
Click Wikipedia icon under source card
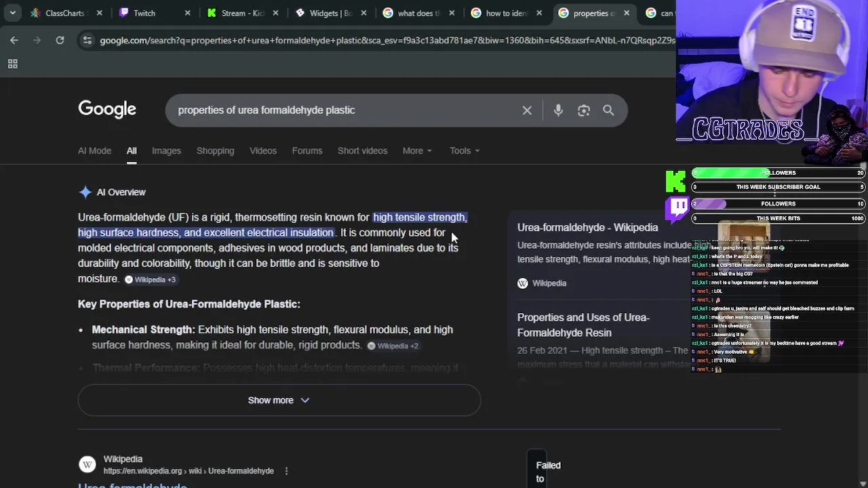point(523,283)
